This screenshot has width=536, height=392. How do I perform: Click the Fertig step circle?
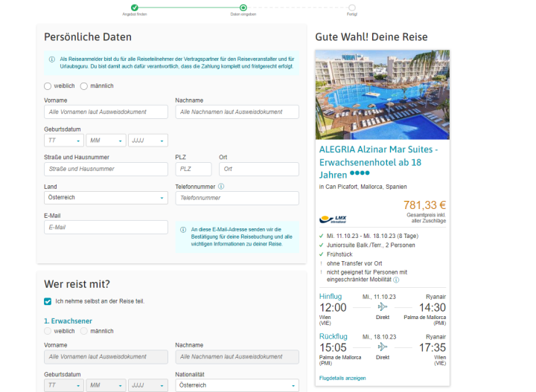coord(351,7)
